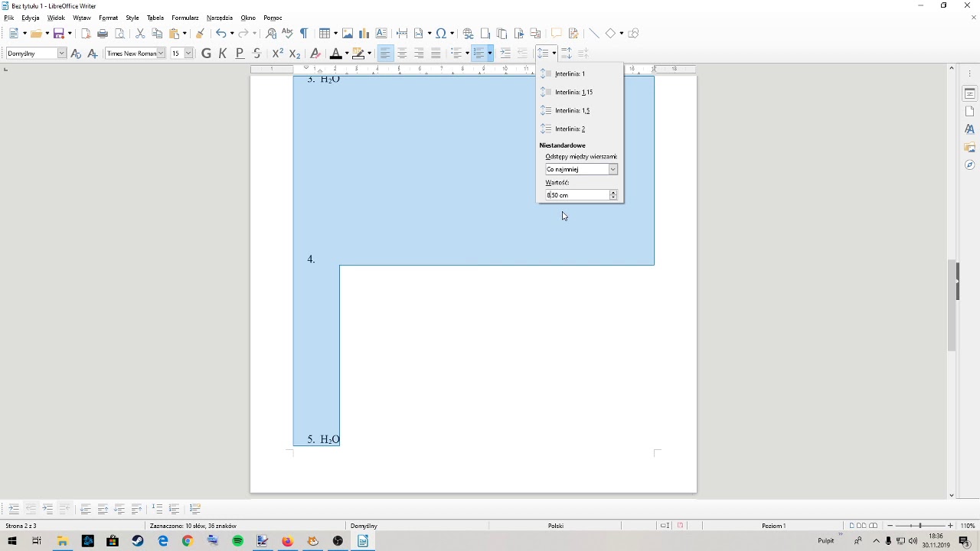
Task: Open the bullet list dropdown arrow
Action: tap(467, 53)
